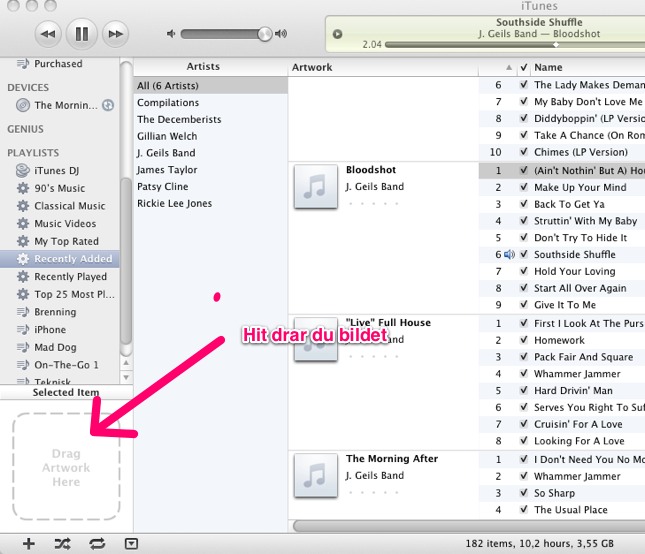Uncheck My Baby Don't Love Me track
The height and width of the screenshot is (554, 645).
(x=524, y=102)
